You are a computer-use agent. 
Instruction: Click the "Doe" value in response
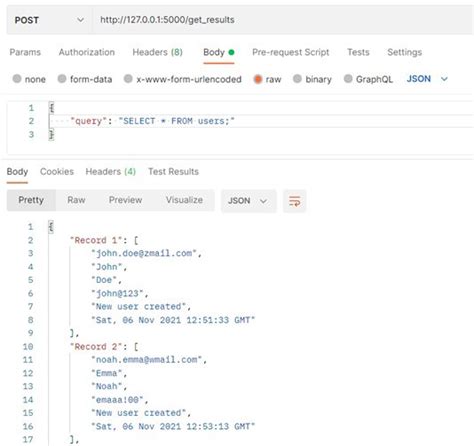104,280
